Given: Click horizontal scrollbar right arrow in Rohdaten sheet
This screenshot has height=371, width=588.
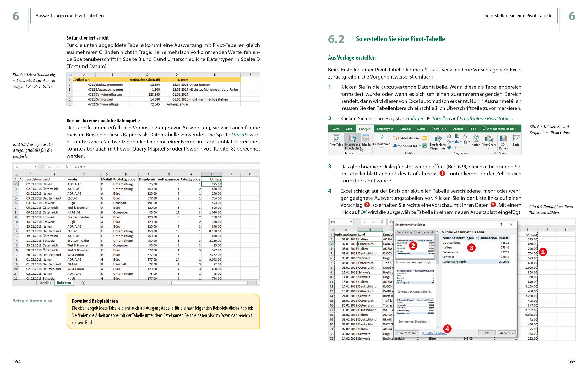Looking at the screenshot, I should (x=258, y=283).
